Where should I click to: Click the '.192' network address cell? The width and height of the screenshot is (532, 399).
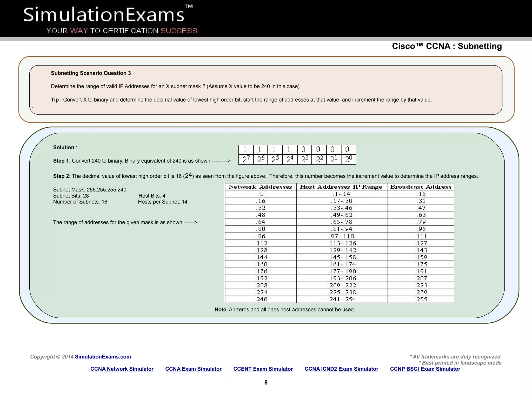261,278
